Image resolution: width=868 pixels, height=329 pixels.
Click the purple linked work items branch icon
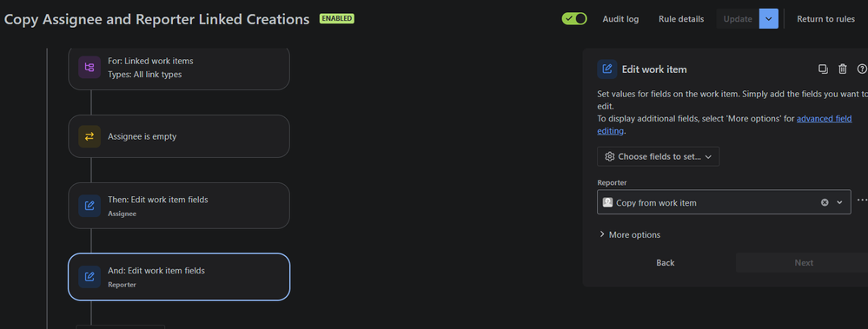coord(89,68)
